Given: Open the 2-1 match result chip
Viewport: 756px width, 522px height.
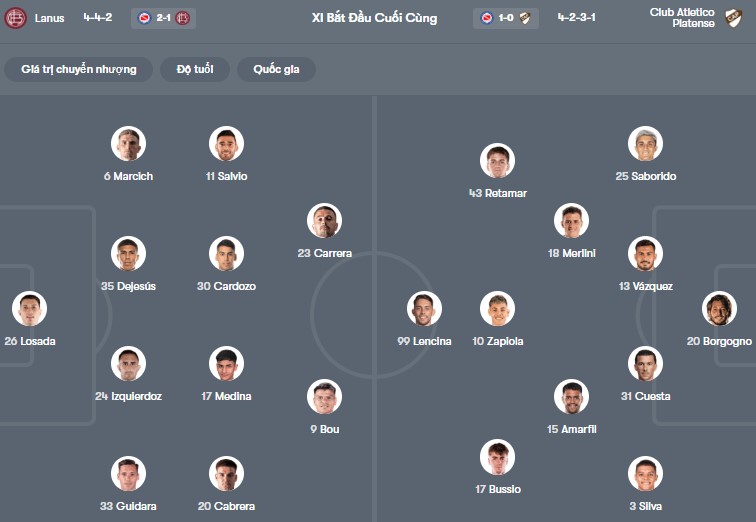Looking at the screenshot, I should 163,18.
